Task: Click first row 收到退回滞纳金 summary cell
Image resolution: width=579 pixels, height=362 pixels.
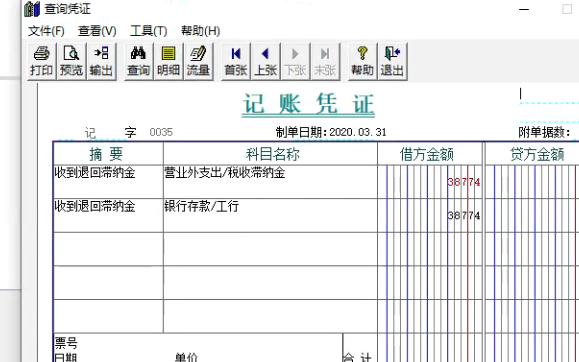Action: 108,182
